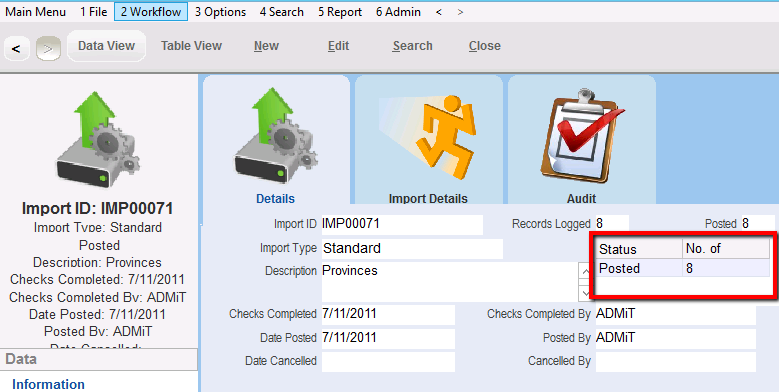Open the Information link under Data
The image size is (779, 392).
pyautogui.click(x=48, y=384)
